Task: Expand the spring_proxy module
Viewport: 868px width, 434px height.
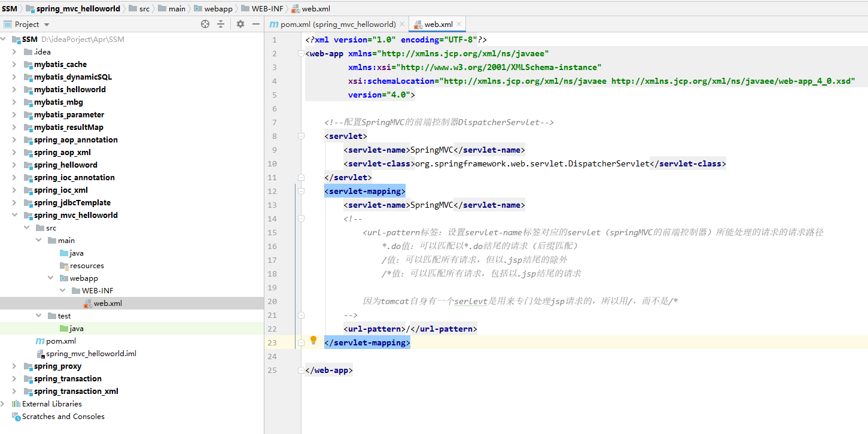Action: 14,366
